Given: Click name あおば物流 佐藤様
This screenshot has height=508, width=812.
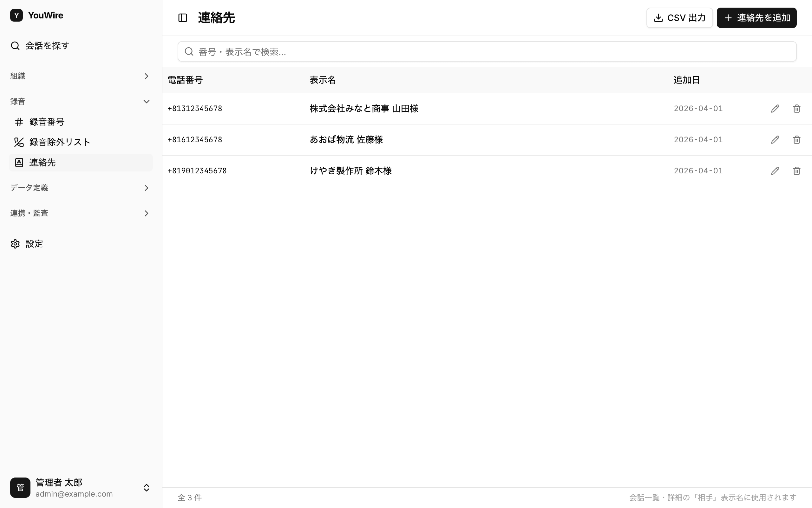Looking at the screenshot, I should 346,140.
